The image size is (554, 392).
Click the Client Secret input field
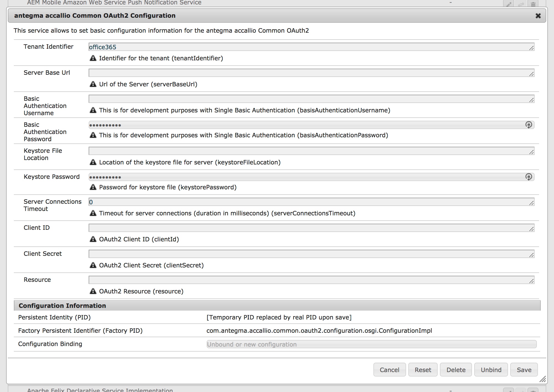tap(311, 254)
